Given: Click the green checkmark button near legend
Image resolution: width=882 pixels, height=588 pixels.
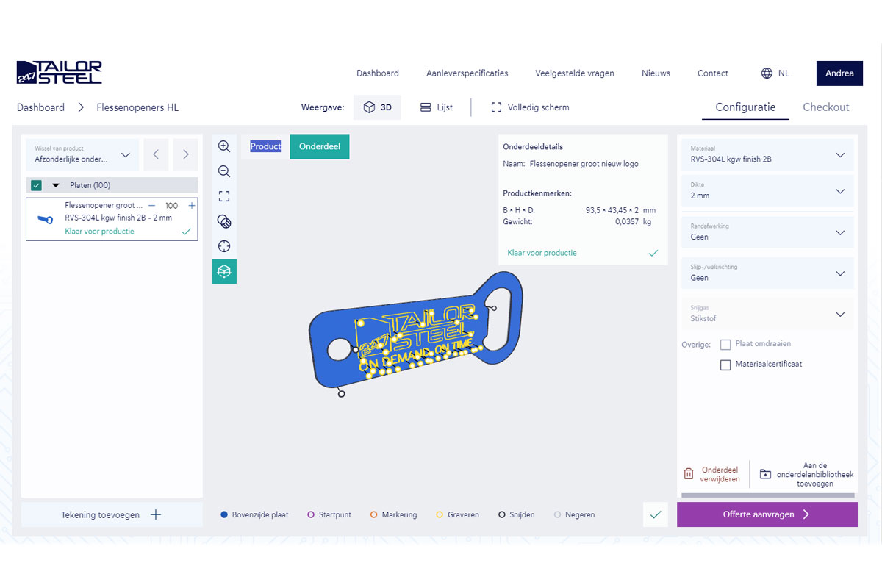Looking at the screenshot, I should (656, 514).
